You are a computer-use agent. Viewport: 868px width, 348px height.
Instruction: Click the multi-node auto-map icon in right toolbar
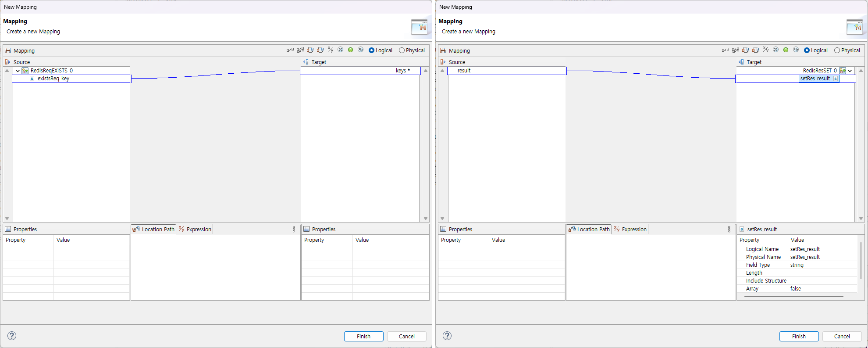point(736,50)
